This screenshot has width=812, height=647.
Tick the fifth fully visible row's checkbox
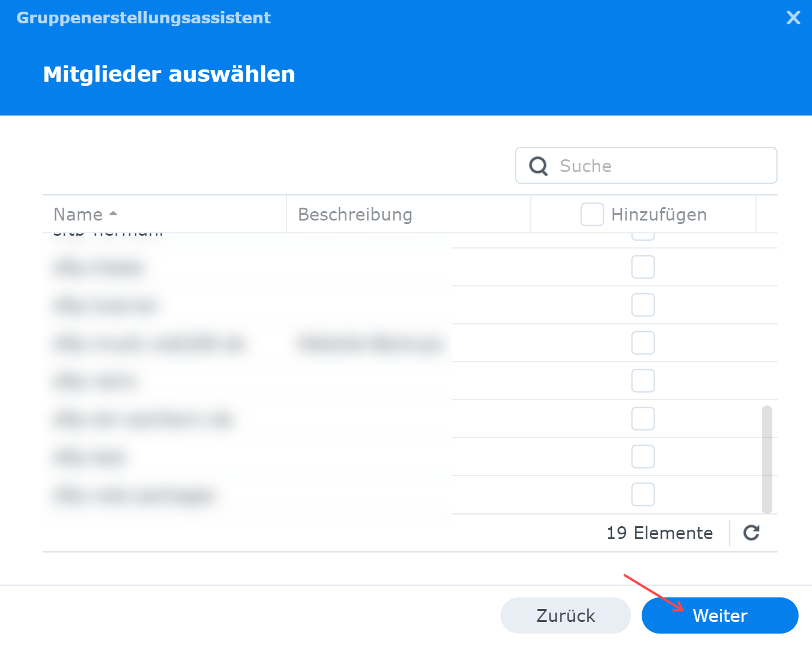(x=643, y=419)
